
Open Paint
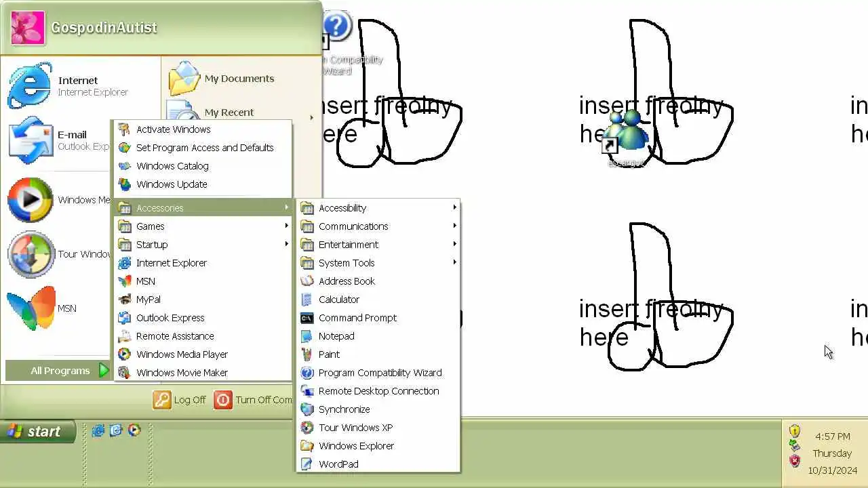coord(378,354)
